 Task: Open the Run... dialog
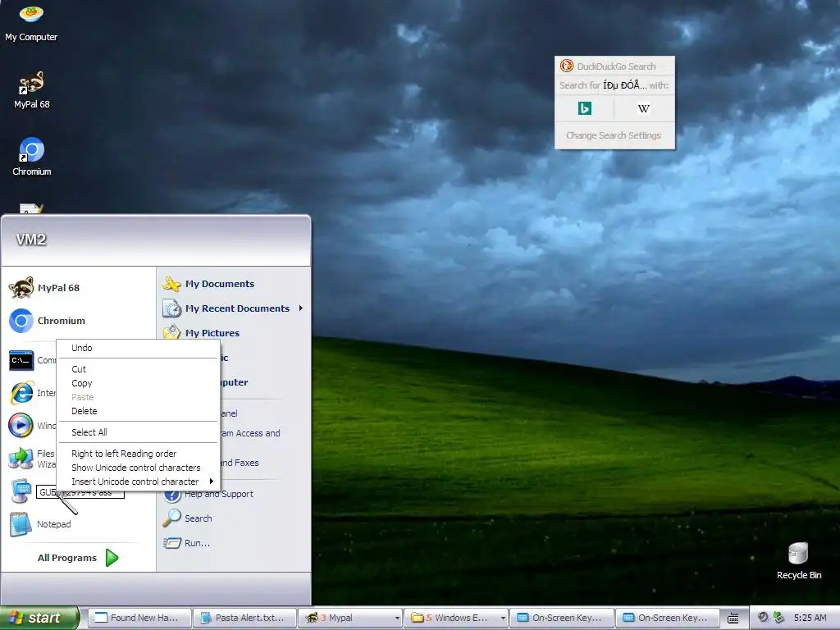(x=187, y=543)
